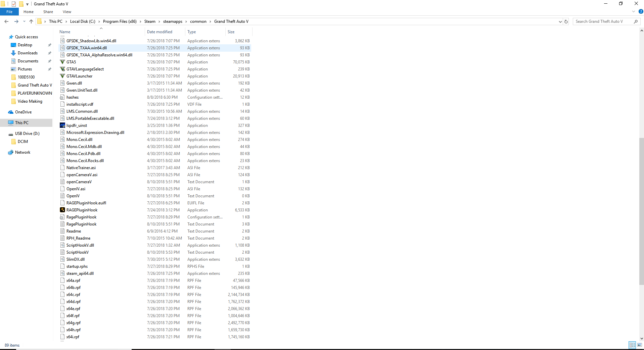This screenshot has width=644, height=350.
Task: Switch to Large icons view in status bar
Action: coord(640,345)
